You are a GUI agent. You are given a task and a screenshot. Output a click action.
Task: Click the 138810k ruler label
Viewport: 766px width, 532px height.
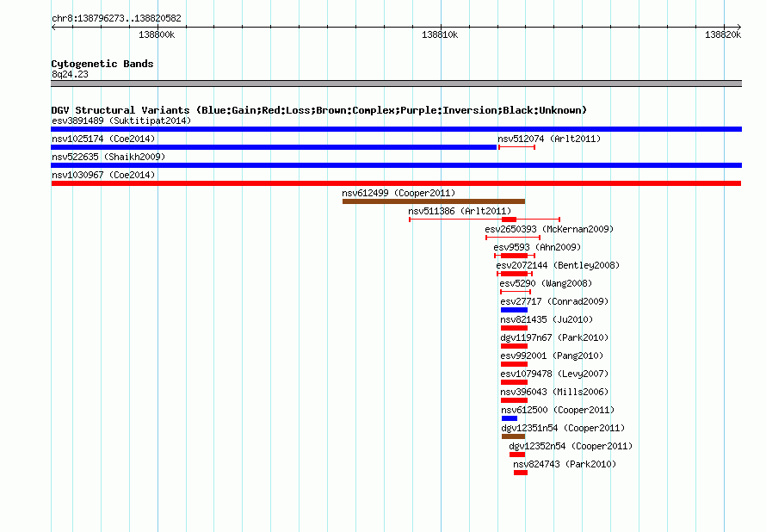click(x=440, y=34)
